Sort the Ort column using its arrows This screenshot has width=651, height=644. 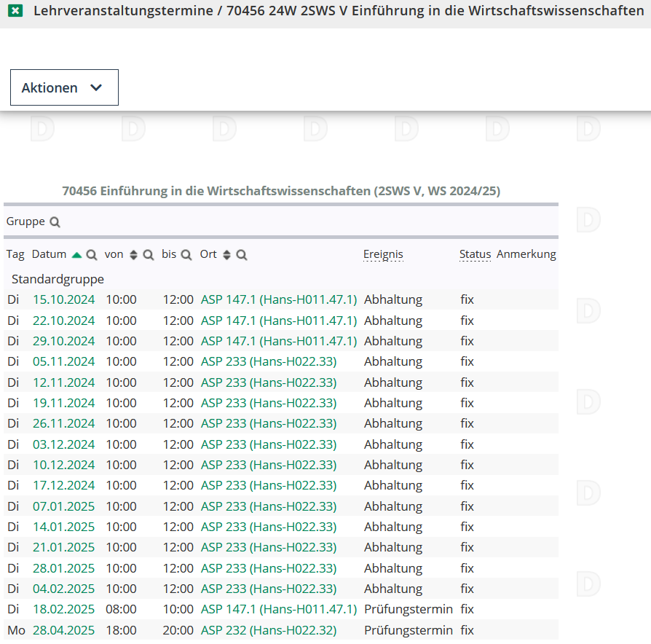coord(226,255)
